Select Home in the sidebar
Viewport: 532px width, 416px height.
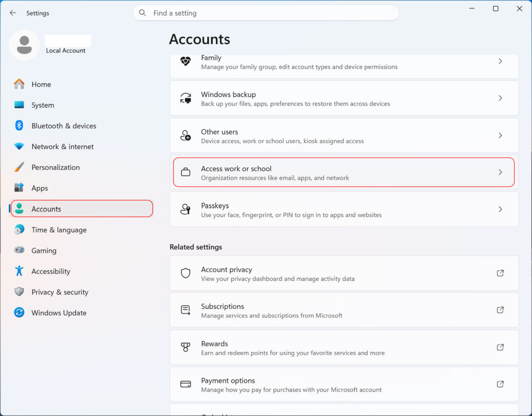(x=81, y=84)
